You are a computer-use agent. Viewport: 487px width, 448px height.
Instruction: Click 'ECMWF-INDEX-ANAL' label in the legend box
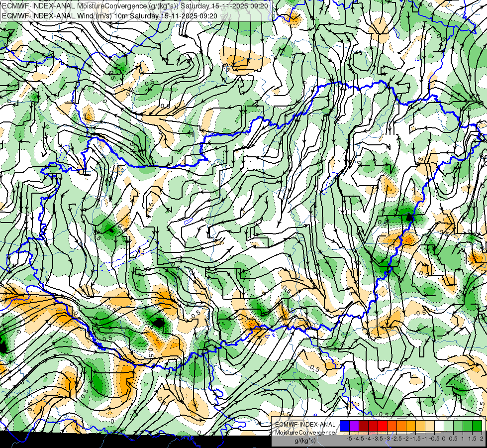[305, 425]
